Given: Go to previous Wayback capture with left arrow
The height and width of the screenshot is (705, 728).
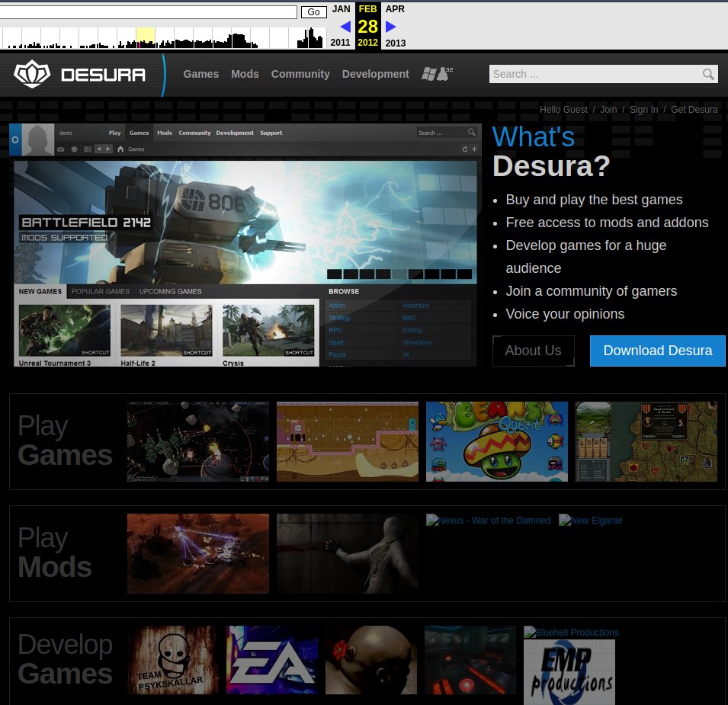Looking at the screenshot, I should click(x=345, y=27).
